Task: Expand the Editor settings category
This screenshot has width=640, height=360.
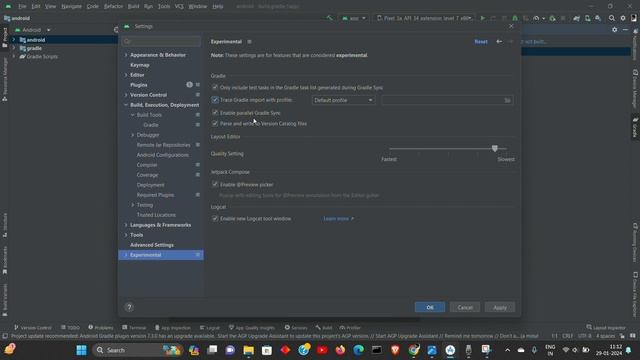Action: tap(126, 75)
